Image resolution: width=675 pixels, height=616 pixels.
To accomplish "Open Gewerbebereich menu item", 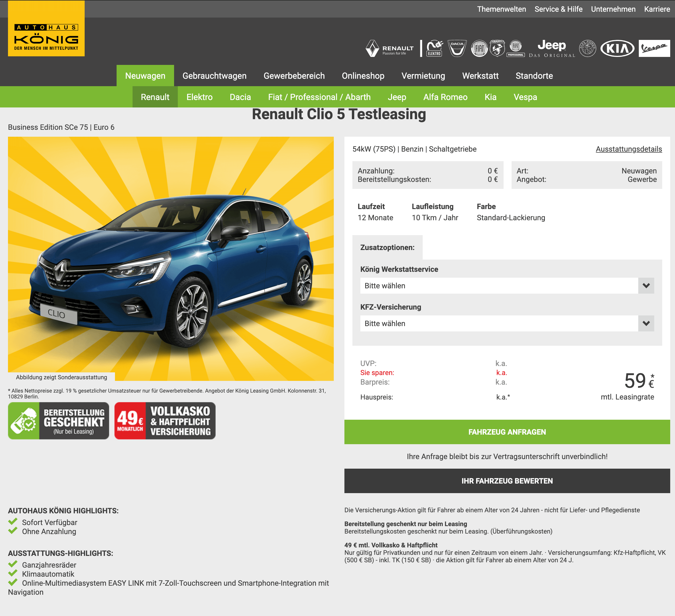I will (294, 76).
